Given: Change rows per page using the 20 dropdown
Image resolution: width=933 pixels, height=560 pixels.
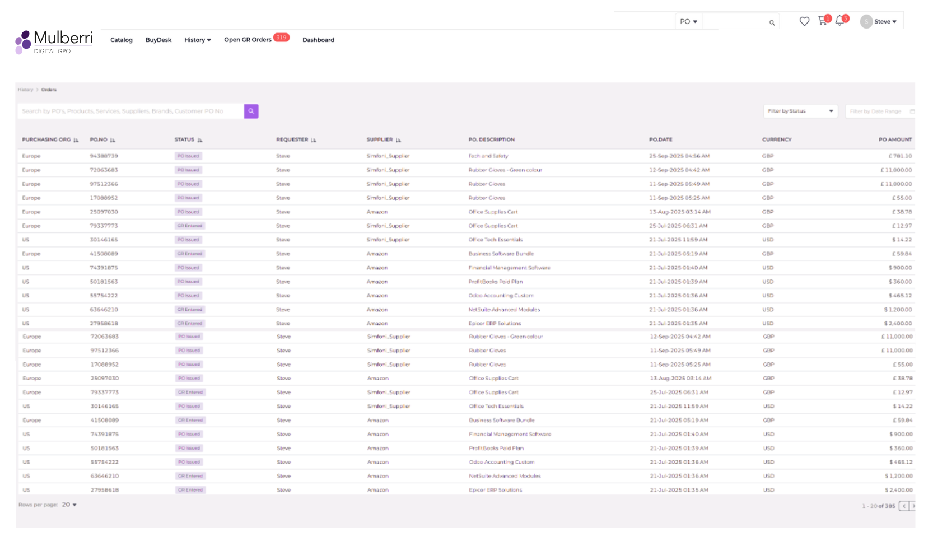Looking at the screenshot, I should 68,505.
